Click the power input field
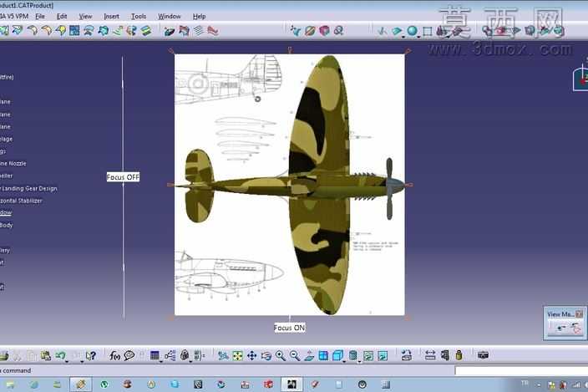This screenshot has height=392, width=588. 521,370
